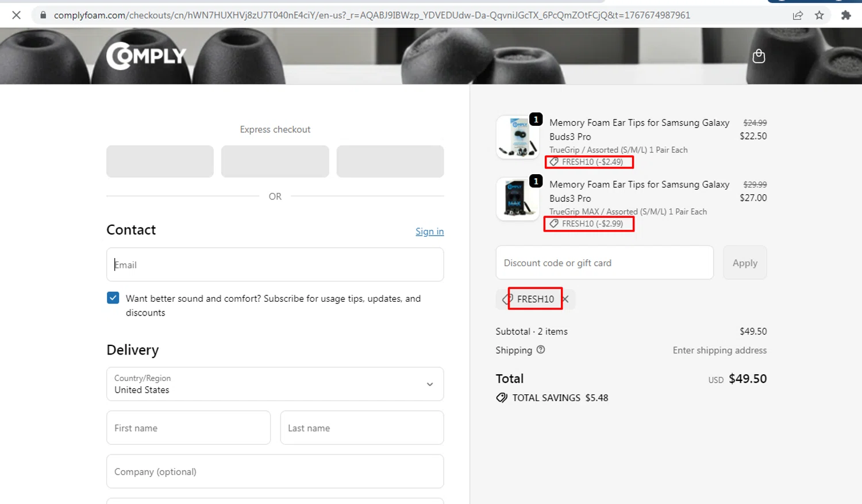Click the TrueGrip MAX product thumbnail
The width and height of the screenshot is (862, 504).
click(518, 198)
